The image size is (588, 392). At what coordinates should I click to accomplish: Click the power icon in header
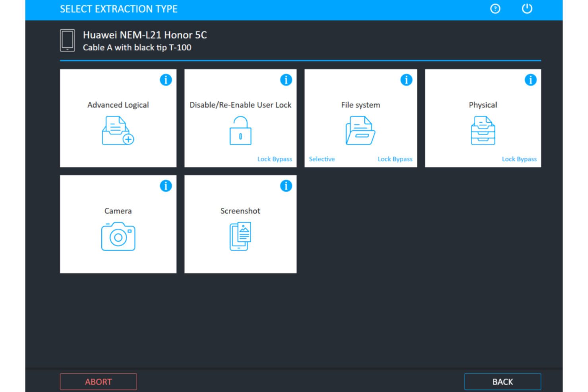click(x=527, y=9)
